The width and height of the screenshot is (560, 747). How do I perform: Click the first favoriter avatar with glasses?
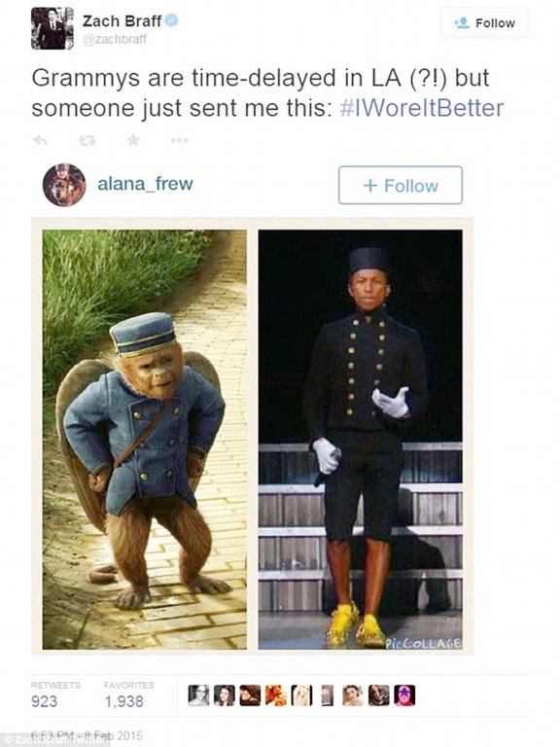[x=198, y=695]
